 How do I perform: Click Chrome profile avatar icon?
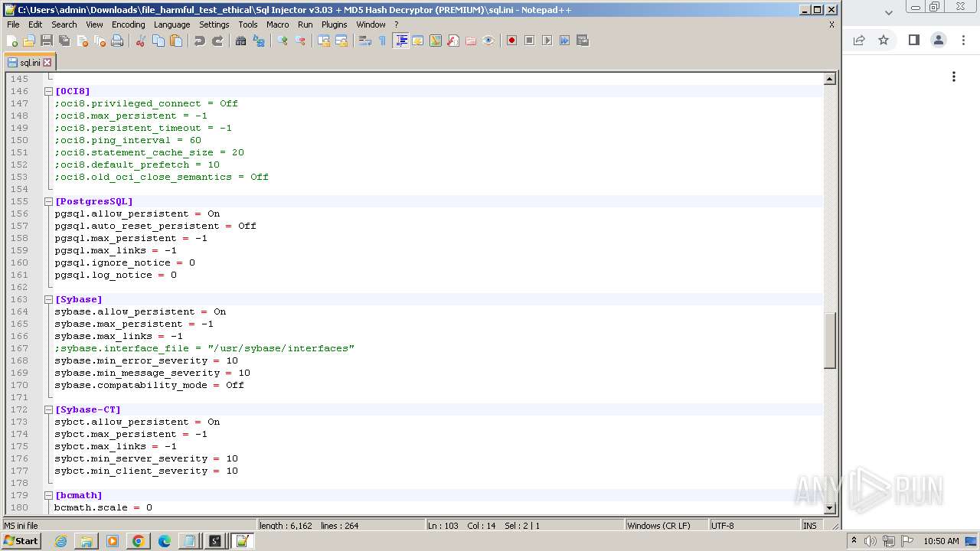(939, 40)
